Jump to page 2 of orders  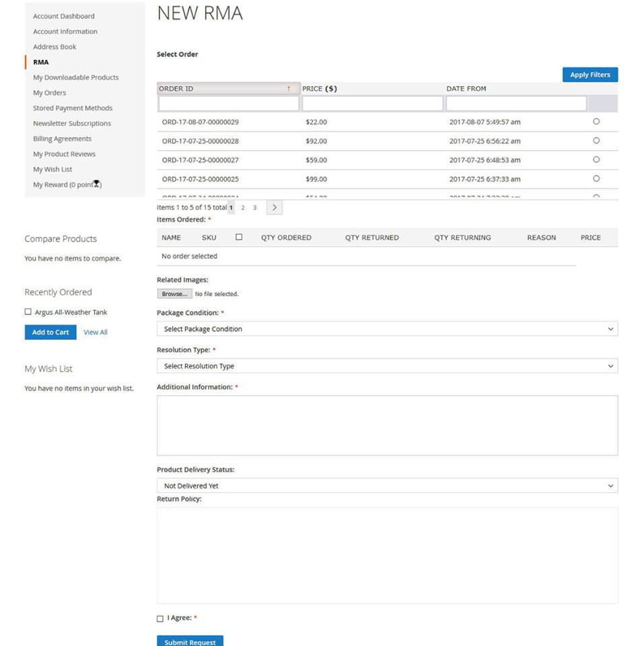[x=243, y=208]
